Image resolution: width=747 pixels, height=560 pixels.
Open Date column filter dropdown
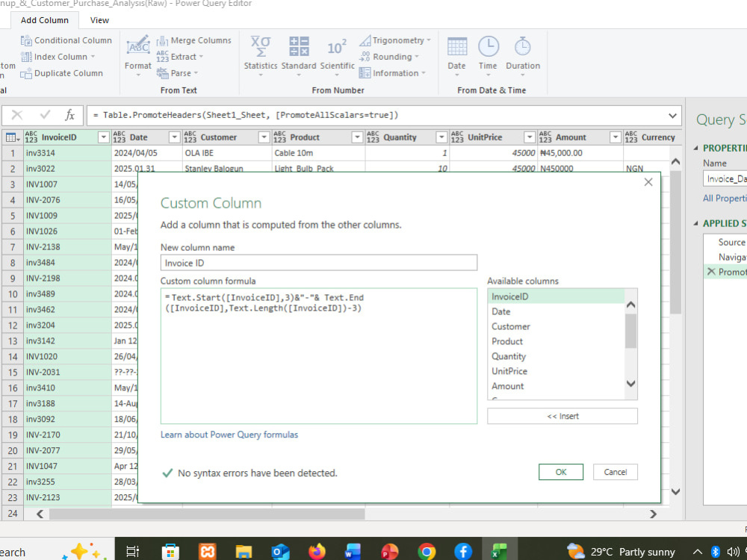click(175, 137)
